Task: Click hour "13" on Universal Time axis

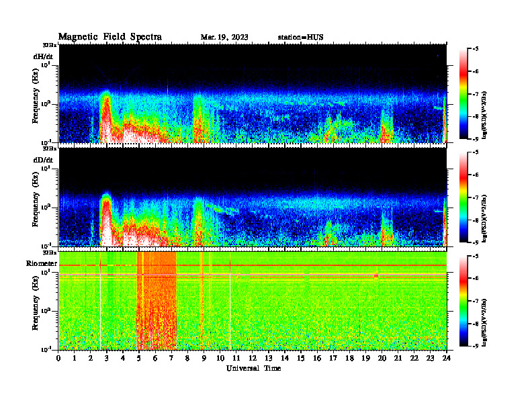Action: (269, 359)
